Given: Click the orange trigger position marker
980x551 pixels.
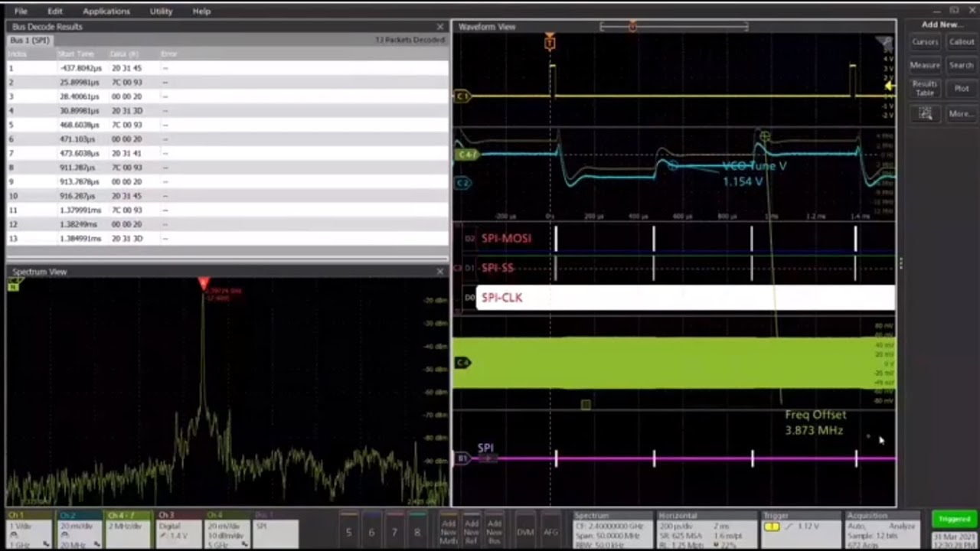Looking at the screenshot, I should [x=550, y=44].
